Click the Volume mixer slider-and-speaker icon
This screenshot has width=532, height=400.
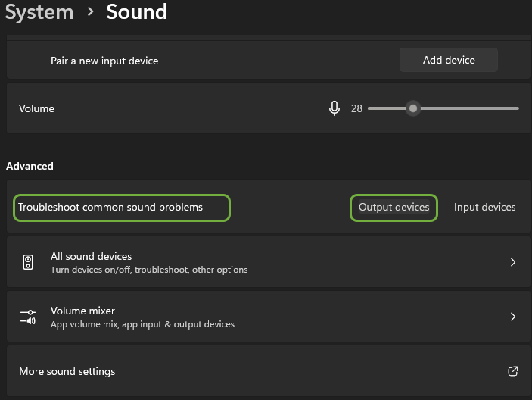pos(29,317)
